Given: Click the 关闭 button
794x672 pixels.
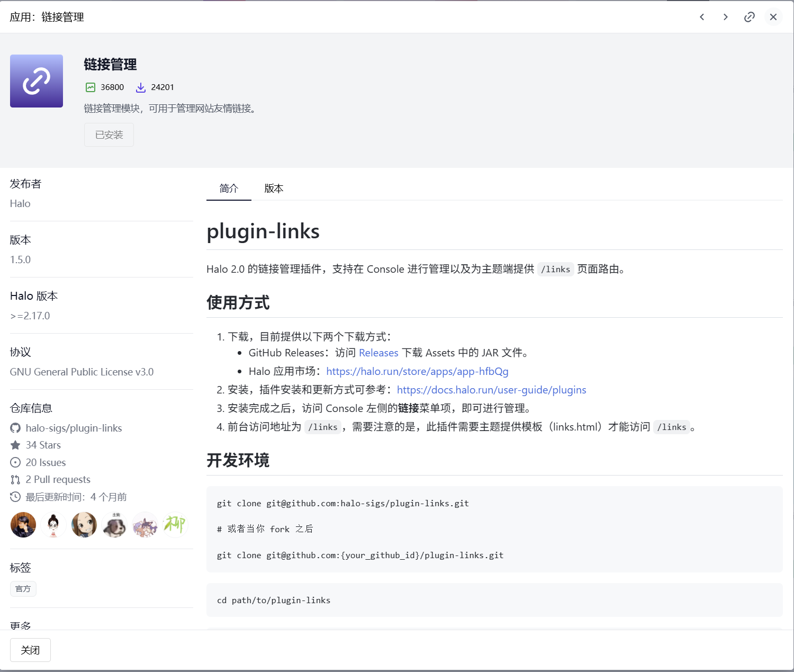Looking at the screenshot, I should pyautogui.click(x=30, y=650).
